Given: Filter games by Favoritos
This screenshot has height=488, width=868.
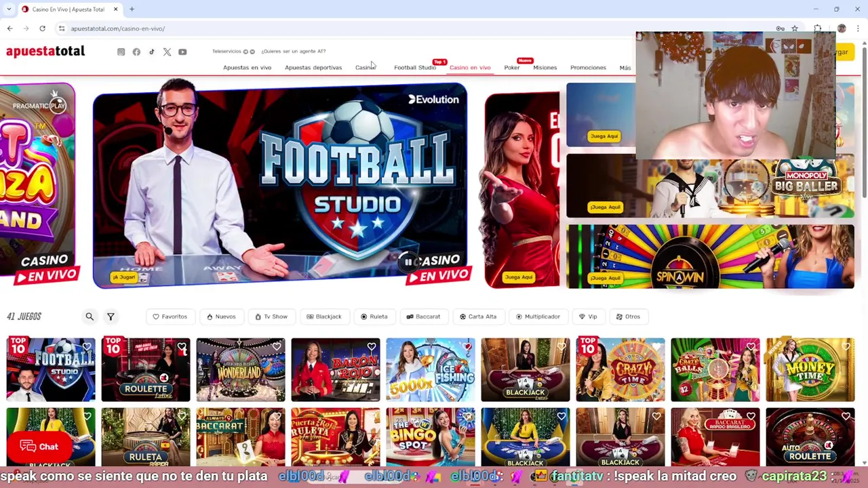Looking at the screenshot, I should [x=170, y=317].
